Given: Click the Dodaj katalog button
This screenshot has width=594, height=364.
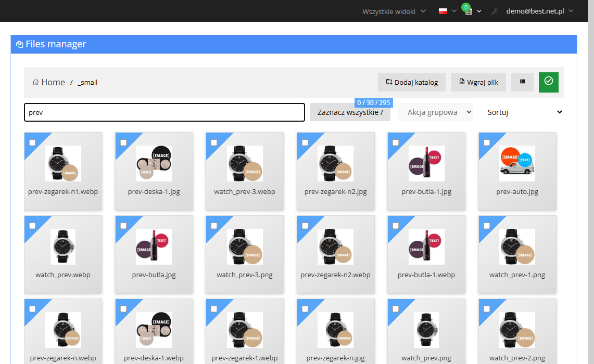Looking at the screenshot, I should tap(412, 82).
